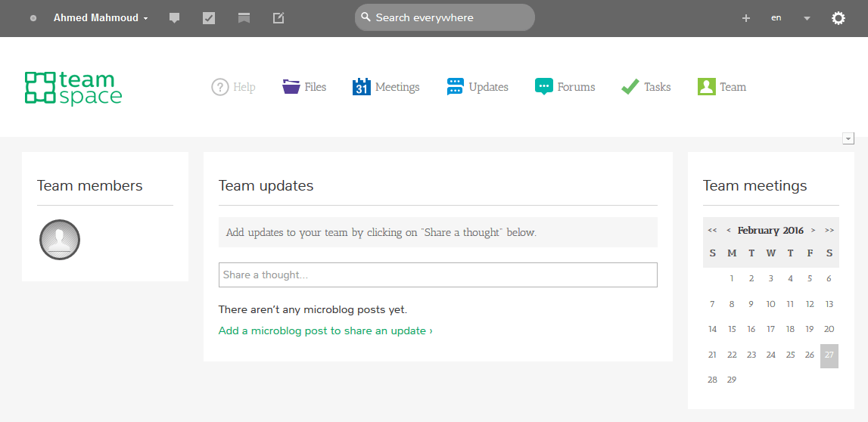Click the Help question mark icon
868x422 pixels.
[x=219, y=87]
